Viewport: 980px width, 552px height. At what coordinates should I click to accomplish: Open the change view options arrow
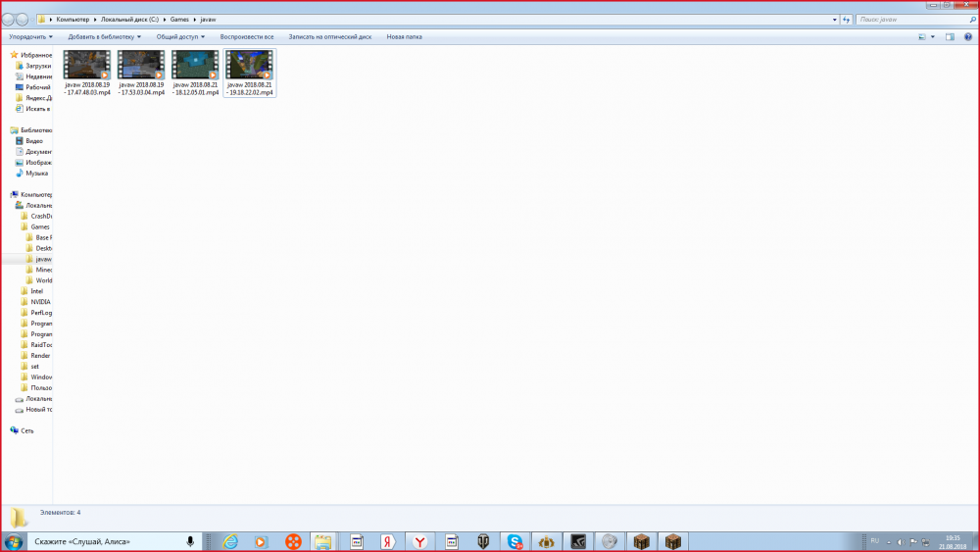933,37
